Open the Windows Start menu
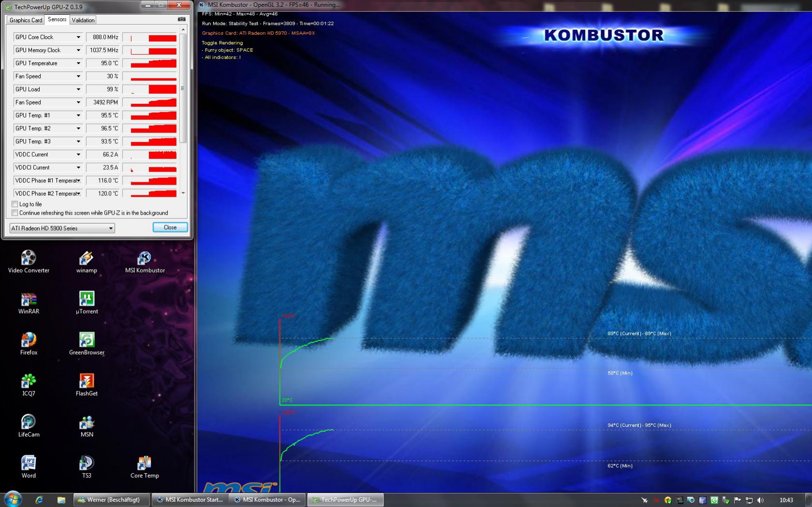812x507 pixels. [13, 500]
